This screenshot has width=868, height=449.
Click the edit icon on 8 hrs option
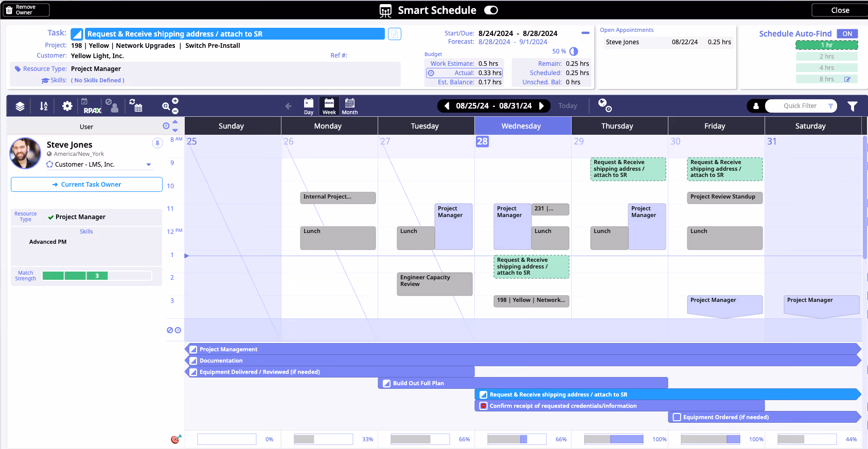[x=847, y=79]
